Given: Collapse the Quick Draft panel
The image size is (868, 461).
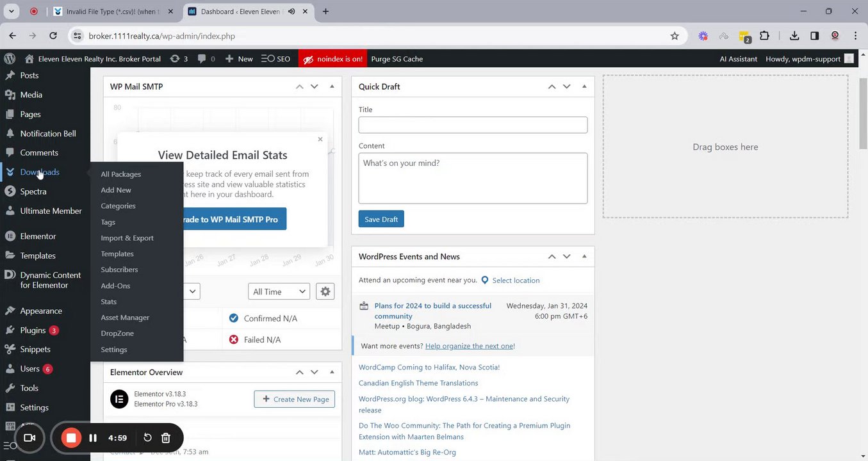Looking at the screenshot, I should click(x=584, y=86).
